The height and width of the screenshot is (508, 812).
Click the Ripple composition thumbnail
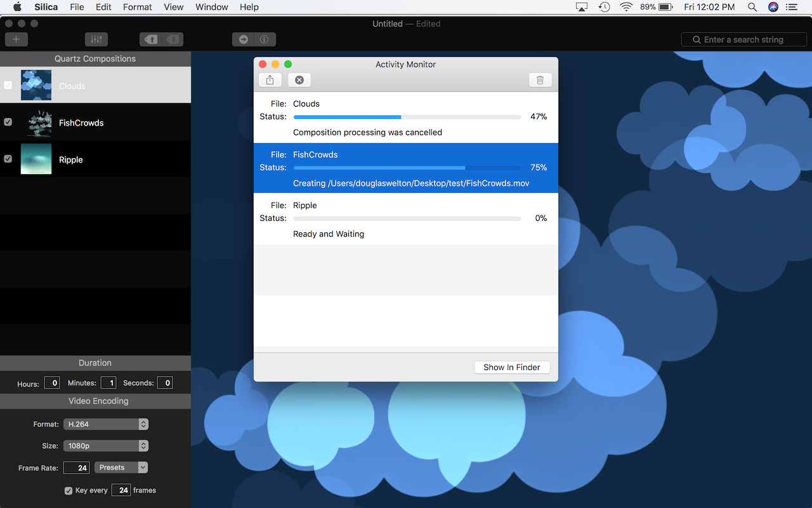point(36,159)
